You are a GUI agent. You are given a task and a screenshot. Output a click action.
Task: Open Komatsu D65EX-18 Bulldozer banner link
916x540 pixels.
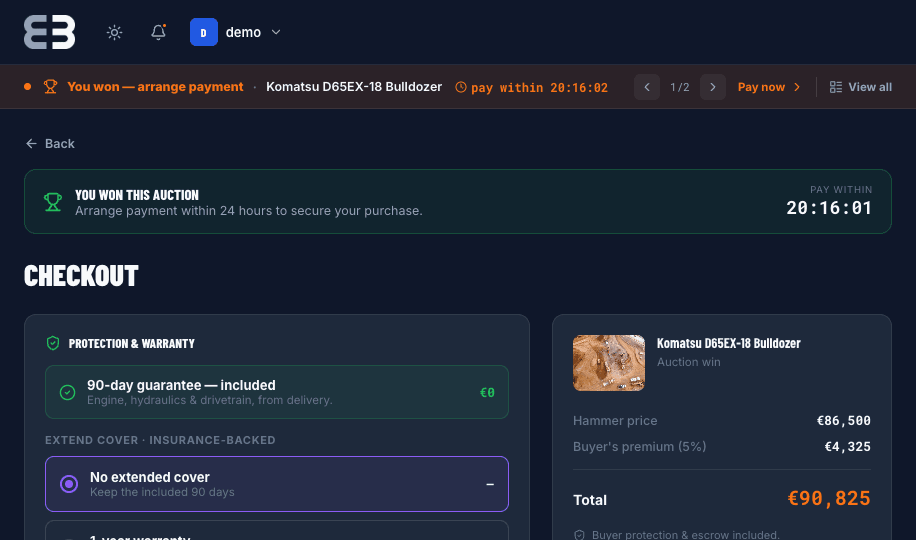click(354, 86)
